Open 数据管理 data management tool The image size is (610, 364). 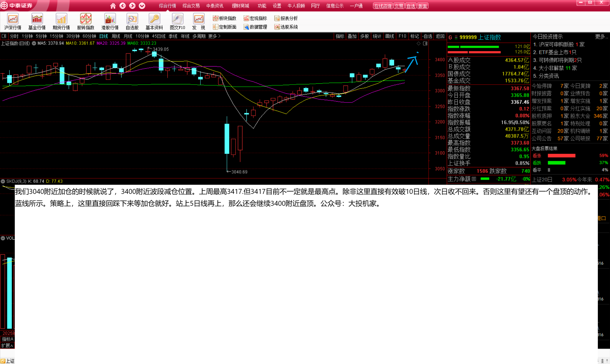pos(255,27)
